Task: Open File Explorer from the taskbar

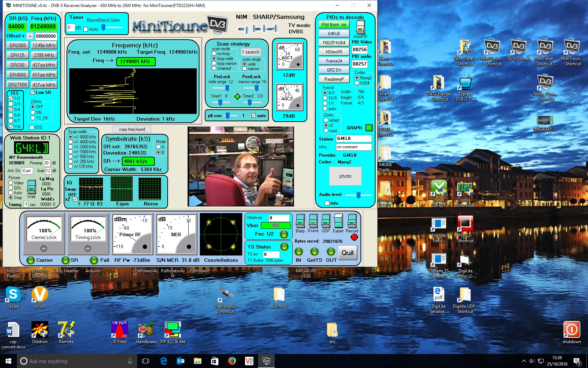Action: click(198, 361)
